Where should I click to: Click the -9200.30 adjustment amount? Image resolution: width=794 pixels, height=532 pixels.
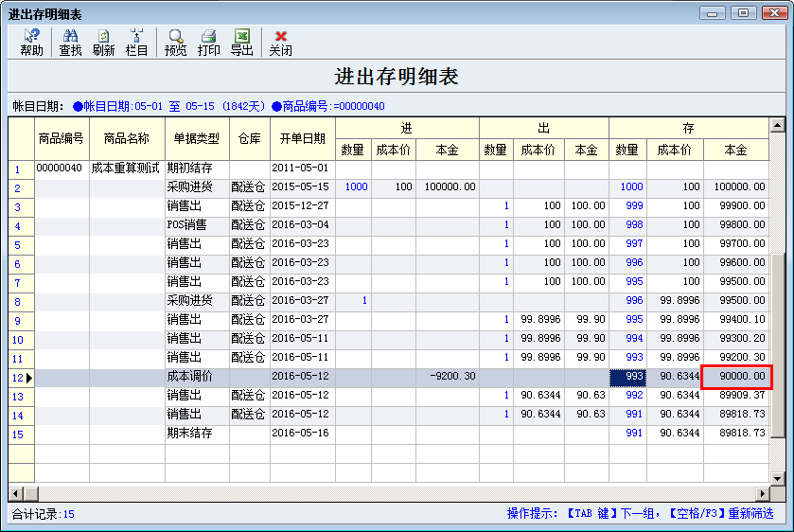point(448,377)
